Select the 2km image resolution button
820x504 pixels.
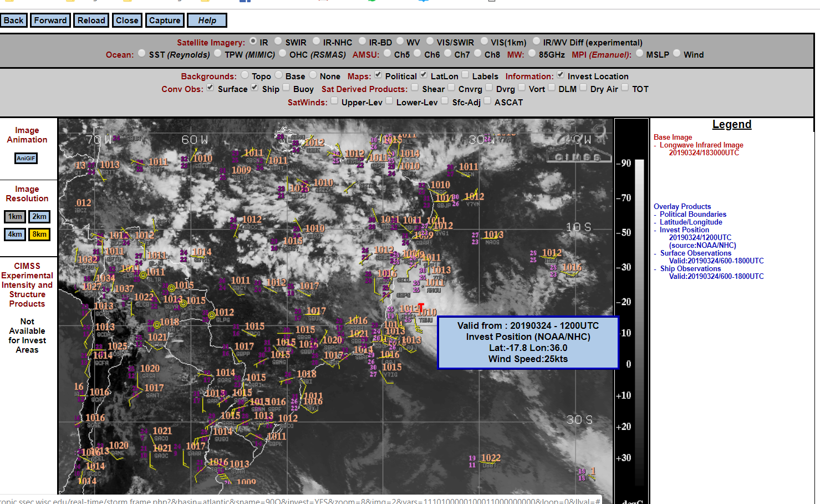(39, 217)
